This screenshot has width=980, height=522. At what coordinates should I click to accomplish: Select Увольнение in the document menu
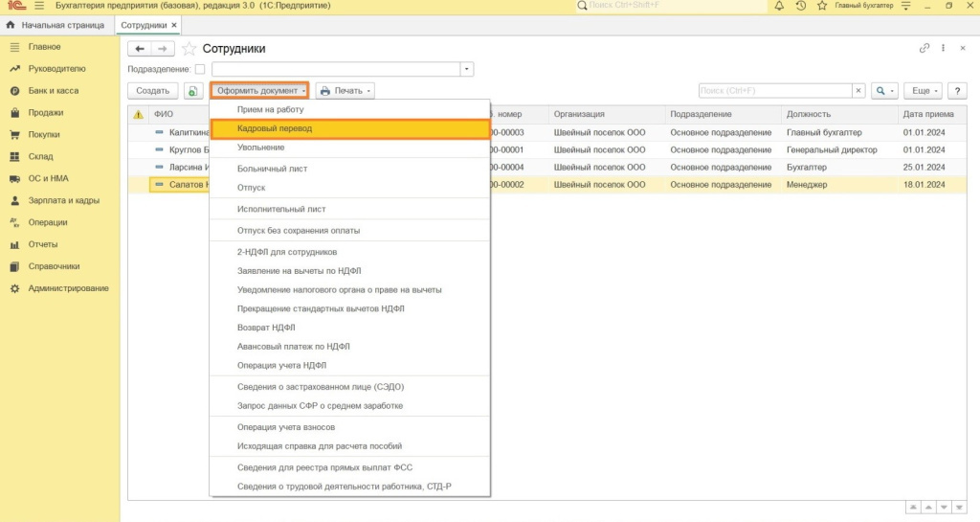click(260, 148)
